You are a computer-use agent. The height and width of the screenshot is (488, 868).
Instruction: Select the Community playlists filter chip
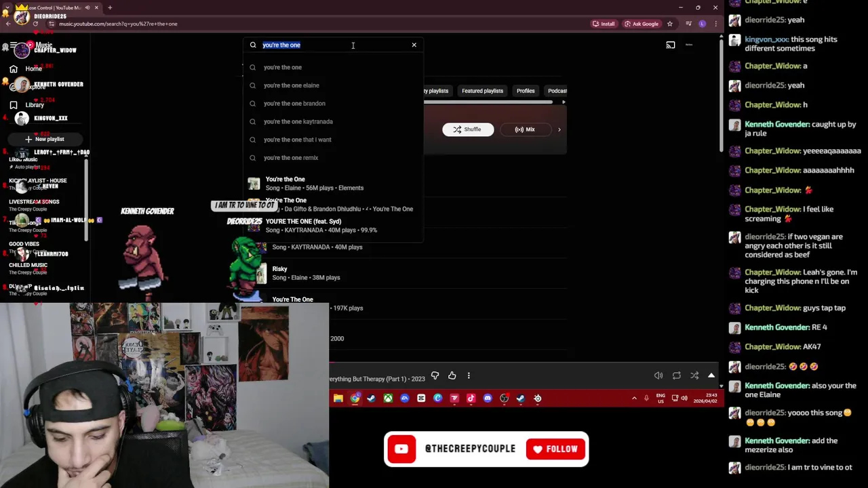pos(437,91)
